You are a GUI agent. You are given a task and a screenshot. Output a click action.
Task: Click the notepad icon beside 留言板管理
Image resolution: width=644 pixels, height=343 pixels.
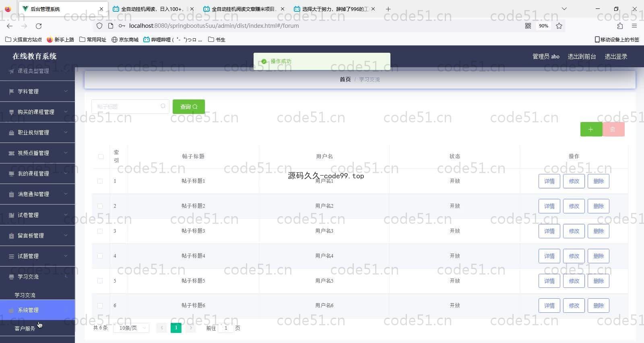(12, 236)
